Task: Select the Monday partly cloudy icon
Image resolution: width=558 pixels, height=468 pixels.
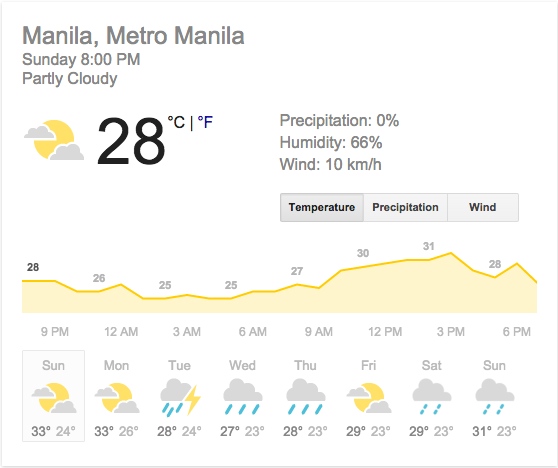Action: (x=117, y=398)
